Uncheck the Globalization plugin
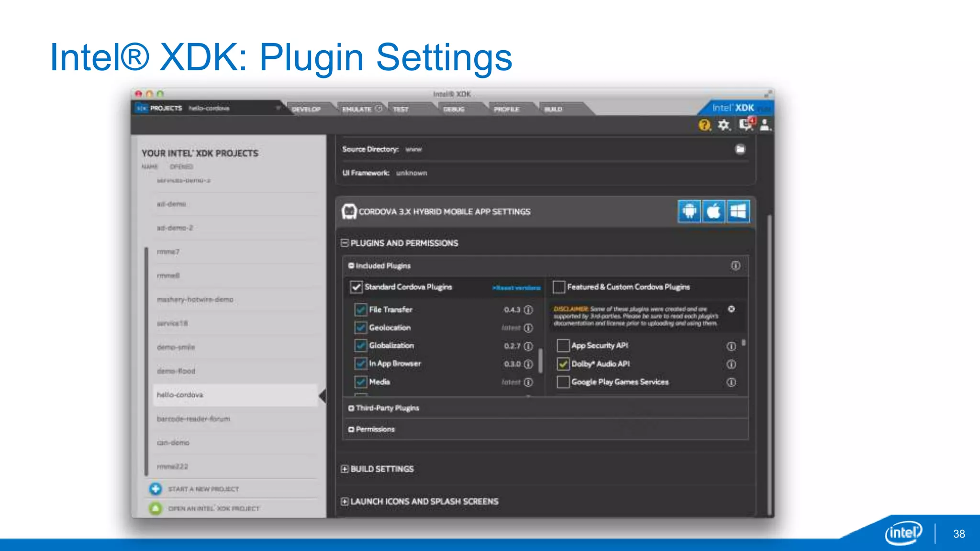980x551 pixels. coord(360,346)
